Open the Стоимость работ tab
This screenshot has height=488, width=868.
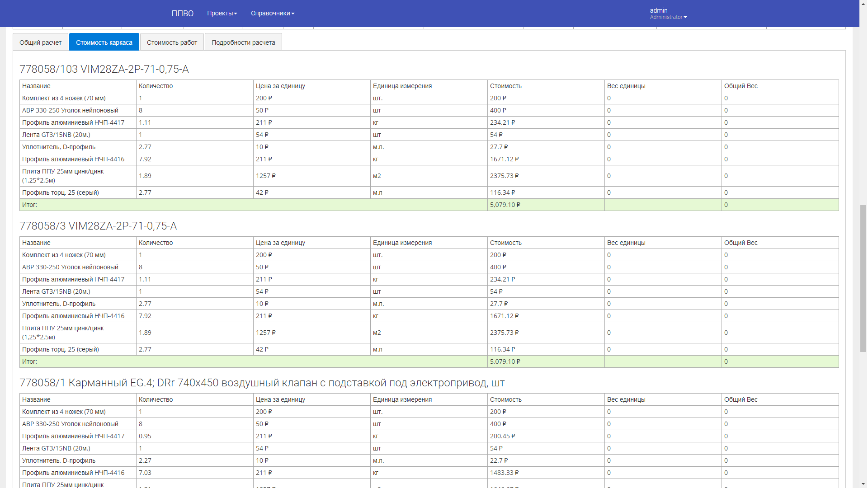pyautogui.click(x=172, y=42)
